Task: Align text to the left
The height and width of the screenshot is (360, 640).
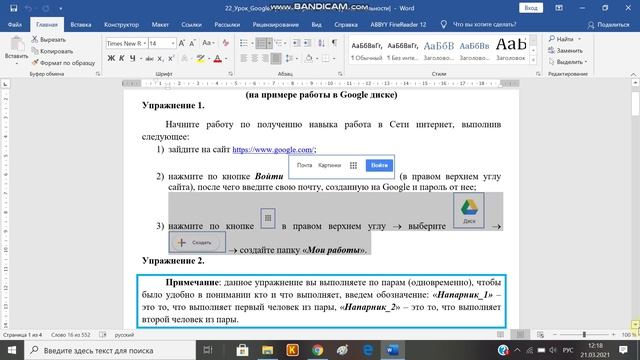Action: (x=244, y=59)
